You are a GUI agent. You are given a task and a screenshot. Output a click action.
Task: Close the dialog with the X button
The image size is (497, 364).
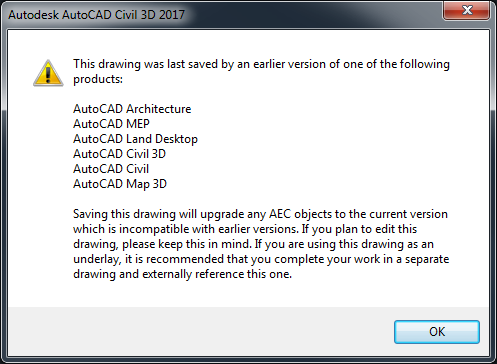467,10
